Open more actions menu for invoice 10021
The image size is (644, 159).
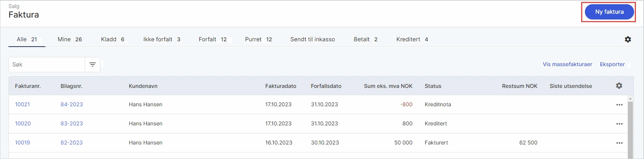619,105
